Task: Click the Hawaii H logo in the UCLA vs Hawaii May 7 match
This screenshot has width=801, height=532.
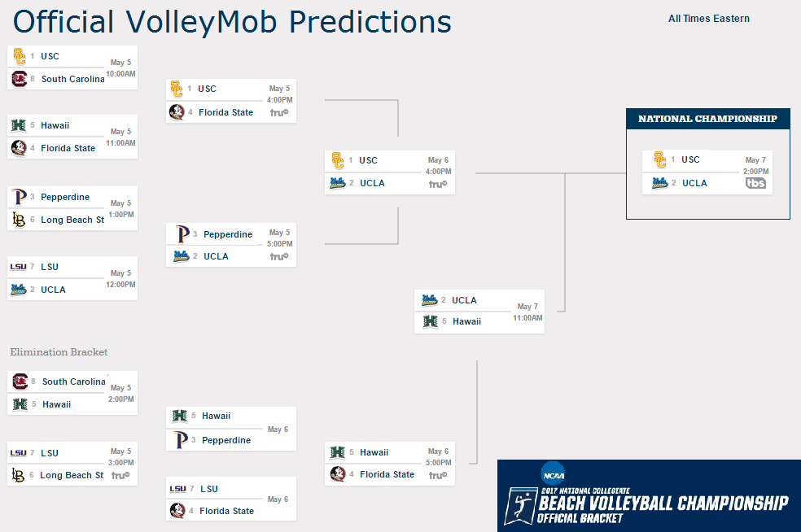Action: [x=430, y=321]
